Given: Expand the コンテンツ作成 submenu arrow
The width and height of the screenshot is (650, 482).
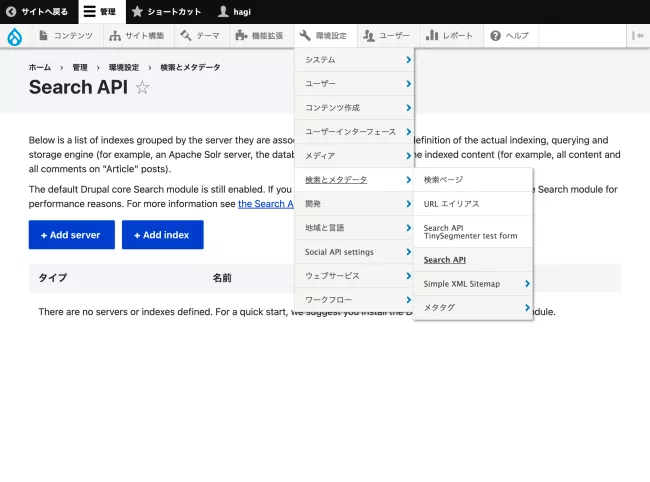Looking at the screenshot, I should tap(408, 108).
